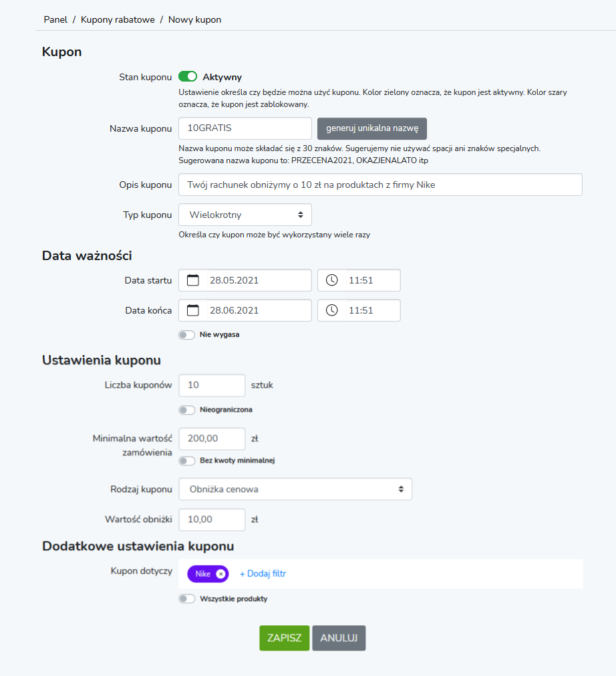Click the calendar icon beside Data startu
The width and height of the screenshot is (616, 676).
[x=193, y=280]
